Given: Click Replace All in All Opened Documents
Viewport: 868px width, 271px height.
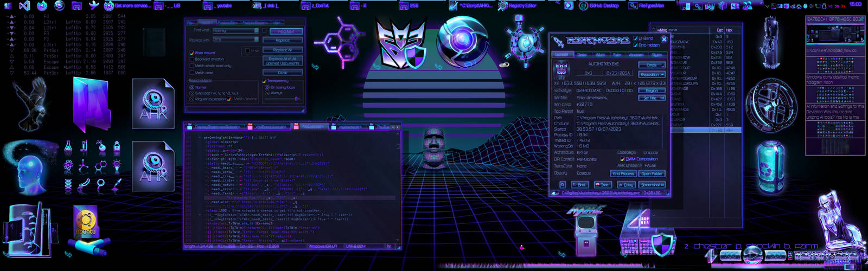Looking at the screenshot, I should (x=283, y=61).
